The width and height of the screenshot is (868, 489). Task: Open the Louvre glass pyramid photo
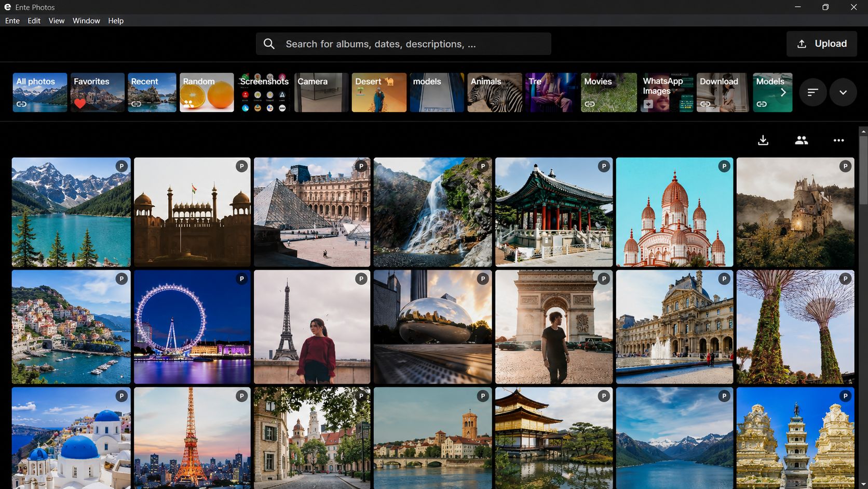(312, 212)
